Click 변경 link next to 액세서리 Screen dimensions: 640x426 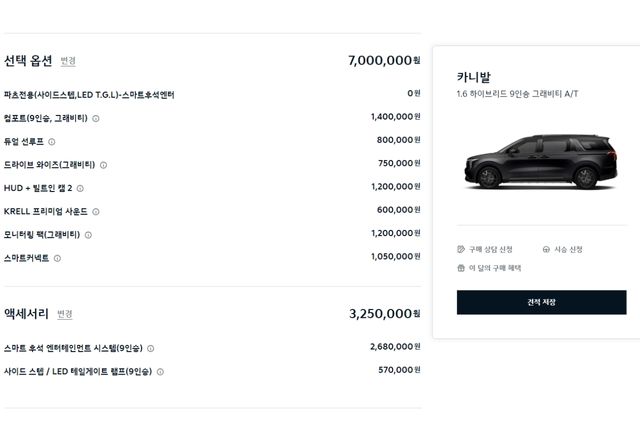pyautogui.click(x=65, y=314)
